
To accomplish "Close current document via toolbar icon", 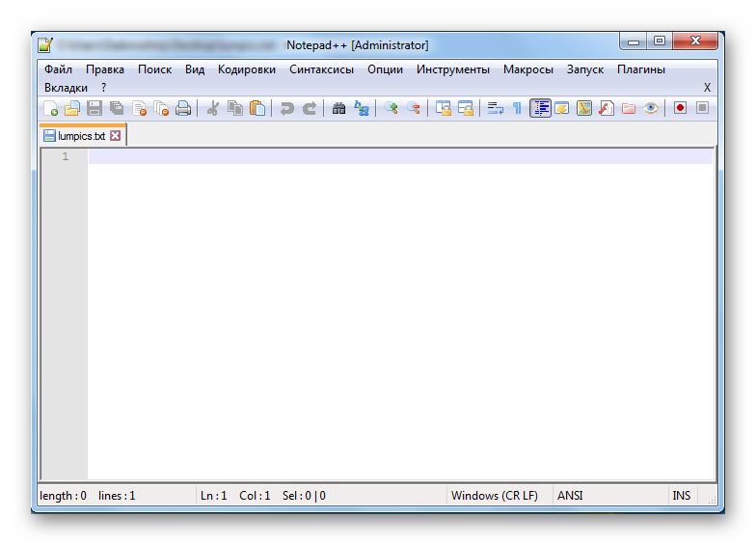I will (139, 108).
